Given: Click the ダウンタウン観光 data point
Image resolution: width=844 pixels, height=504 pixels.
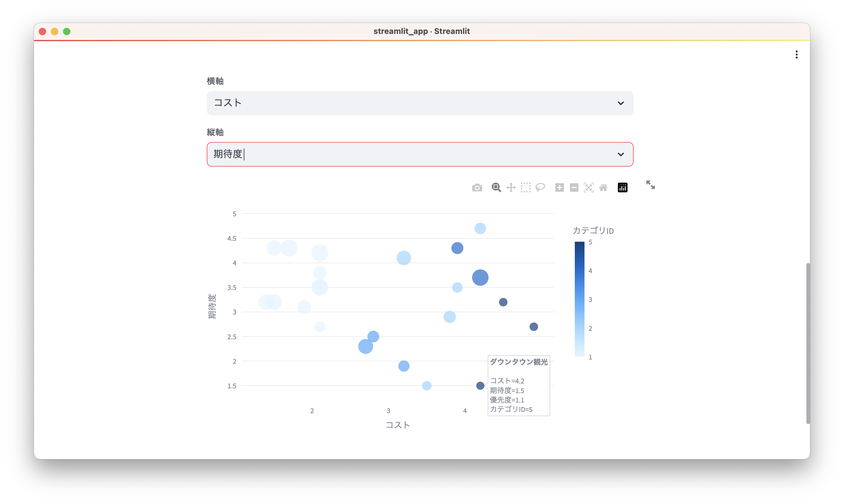Looking at the screenshot, I should click(x=480, y=386).
